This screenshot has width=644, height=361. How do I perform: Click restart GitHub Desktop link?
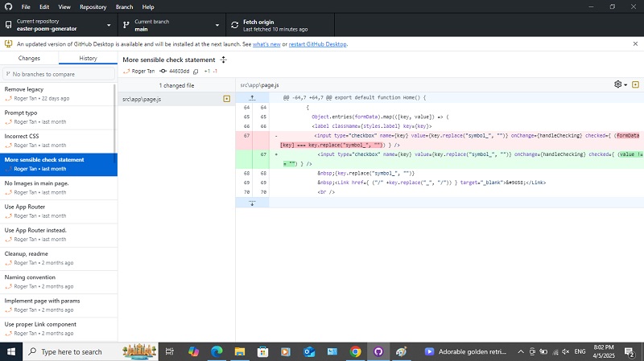(x=317, y=44)
